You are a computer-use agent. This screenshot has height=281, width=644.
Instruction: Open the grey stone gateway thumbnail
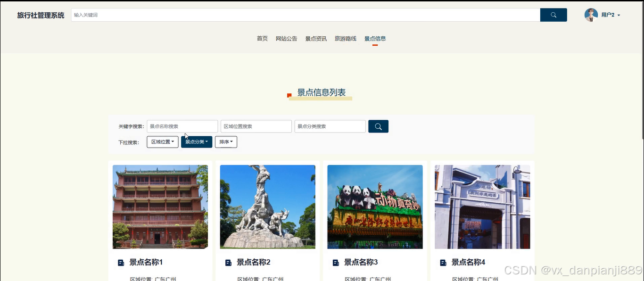click(482, 207)
